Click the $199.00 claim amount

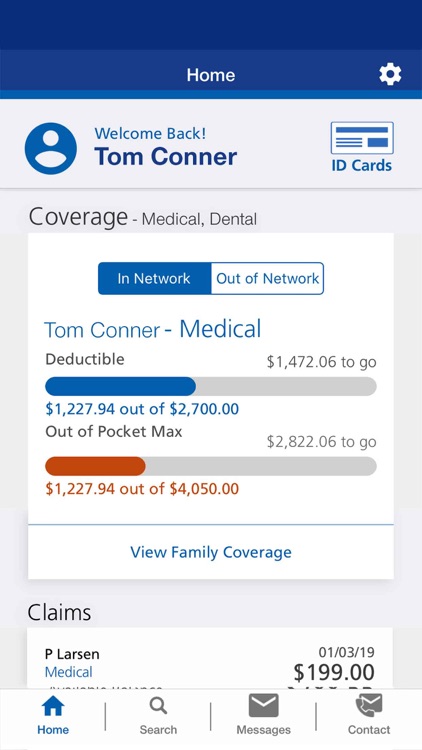click(x=334, y=673)
